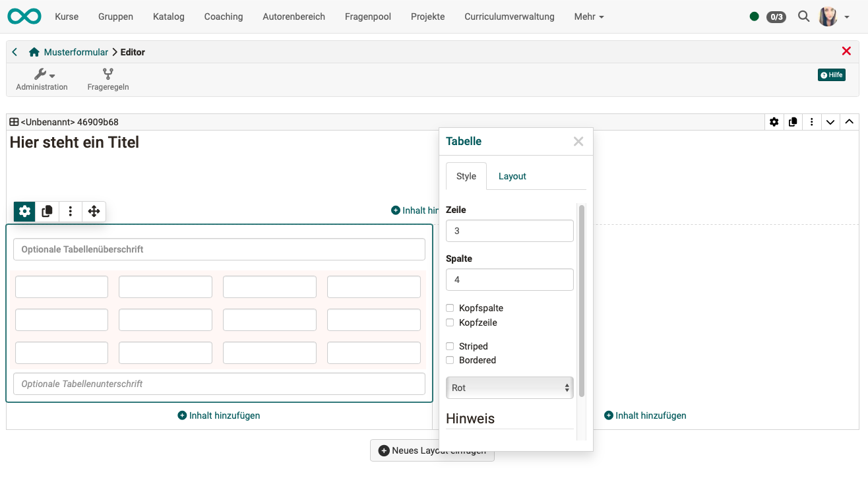The width and height of the screenshot is (868, 484).
Task: Click the Hilfe help button
Action: point(831,75)
